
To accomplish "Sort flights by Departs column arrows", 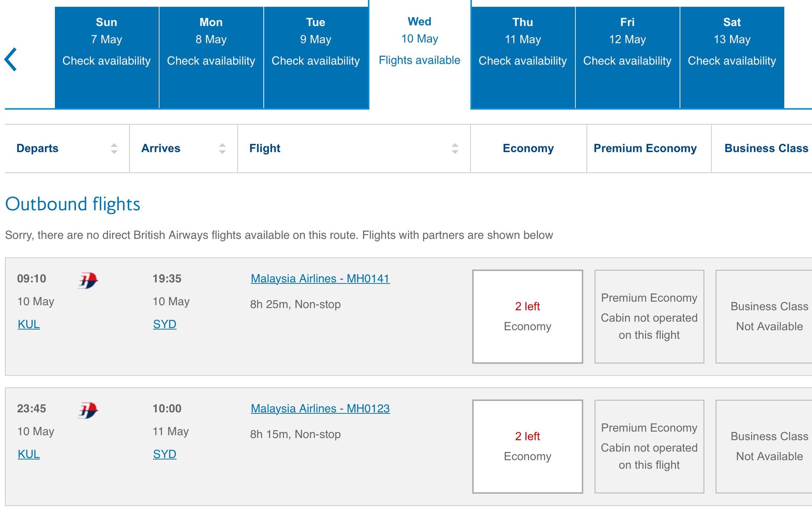I will click(114, 148).
